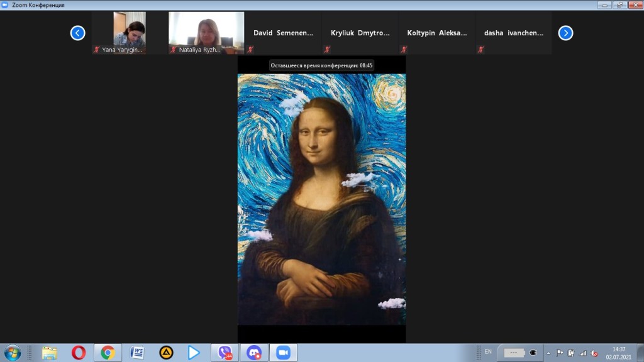Switch to Viber on the taskbar
Image resolution: width=644 pixels, height=362 pixels.
click(x=225, y=353)
